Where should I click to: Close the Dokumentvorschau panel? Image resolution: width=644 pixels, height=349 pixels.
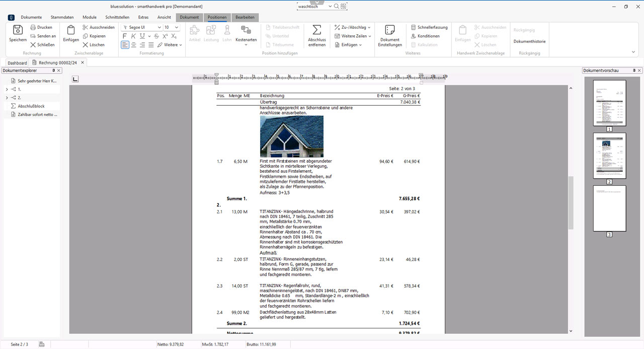coord(639,71)
